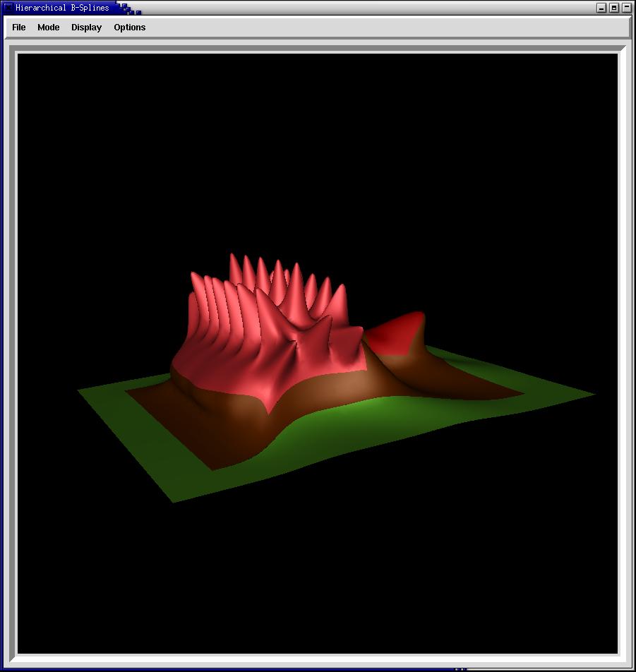
Task: Click the window menu icon in title bar
Action: [8, 8]
